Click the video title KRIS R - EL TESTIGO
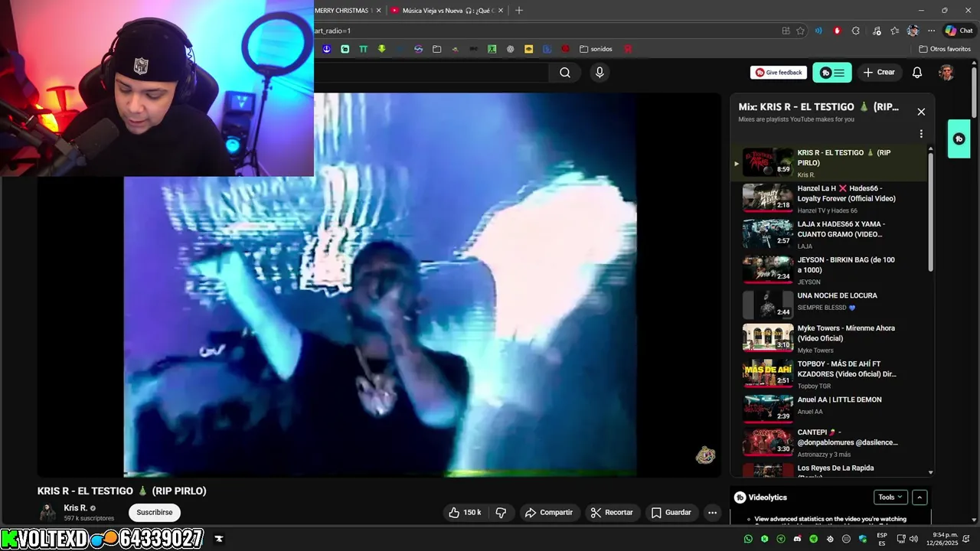The width and height of the screenshot is (980, 551). point(122,491)
